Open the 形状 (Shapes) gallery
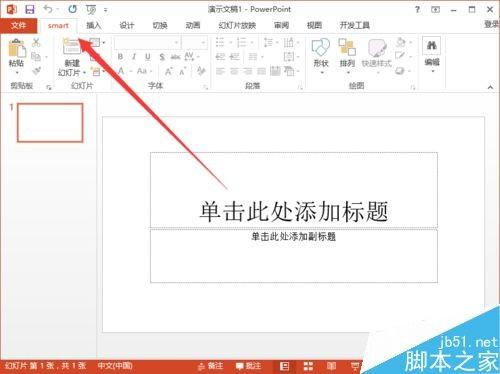The image size is (500, 374). (x=321, y=55)
